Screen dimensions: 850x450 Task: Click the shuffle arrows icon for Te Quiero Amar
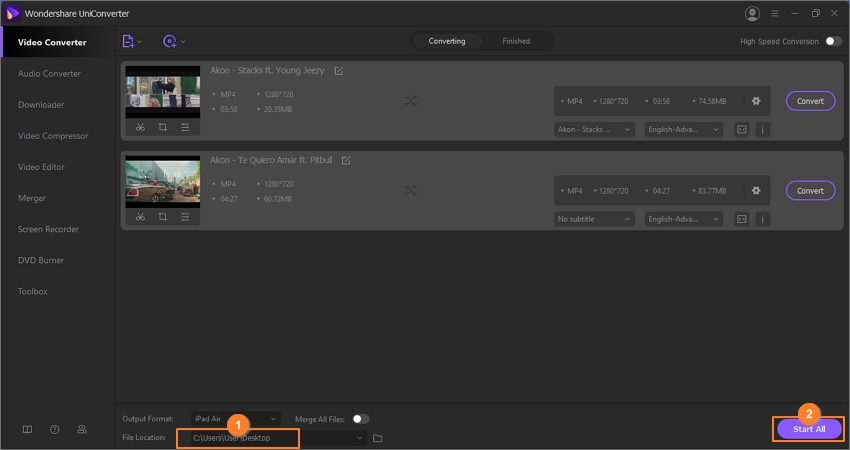tap(410, 191)
